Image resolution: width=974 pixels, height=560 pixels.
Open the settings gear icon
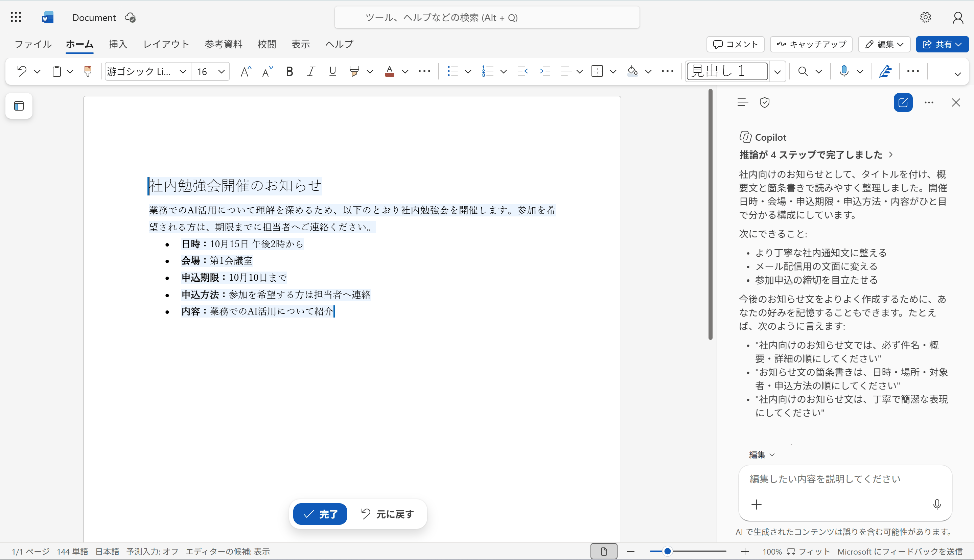click(x=926, y=17)
